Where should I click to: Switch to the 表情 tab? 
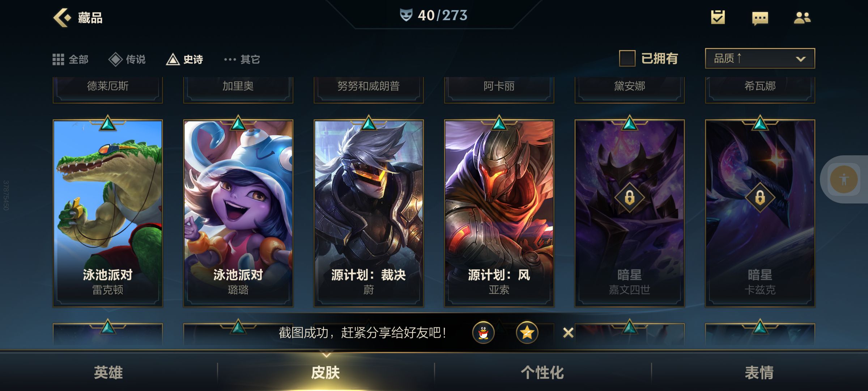759,372
